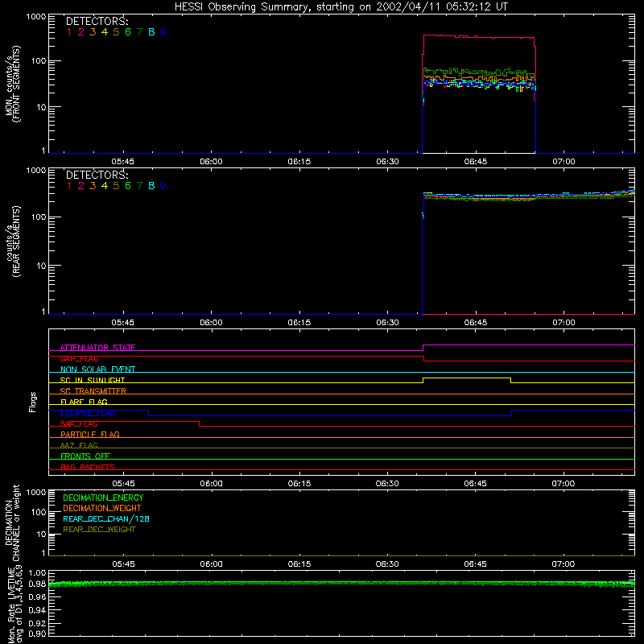Click the HESSI Observing Summary title text
The width and height of the screenshot is (644, 644).
click(x=341, y=7)
